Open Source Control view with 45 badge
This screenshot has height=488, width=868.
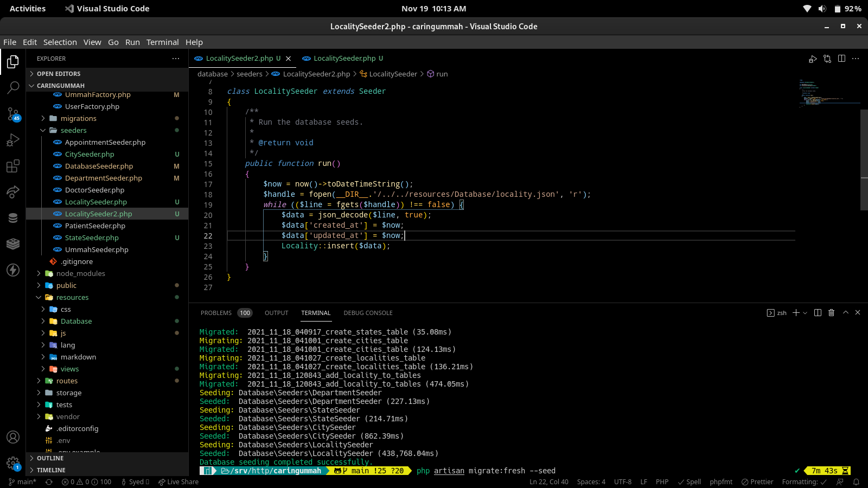(x=13, y=114)
